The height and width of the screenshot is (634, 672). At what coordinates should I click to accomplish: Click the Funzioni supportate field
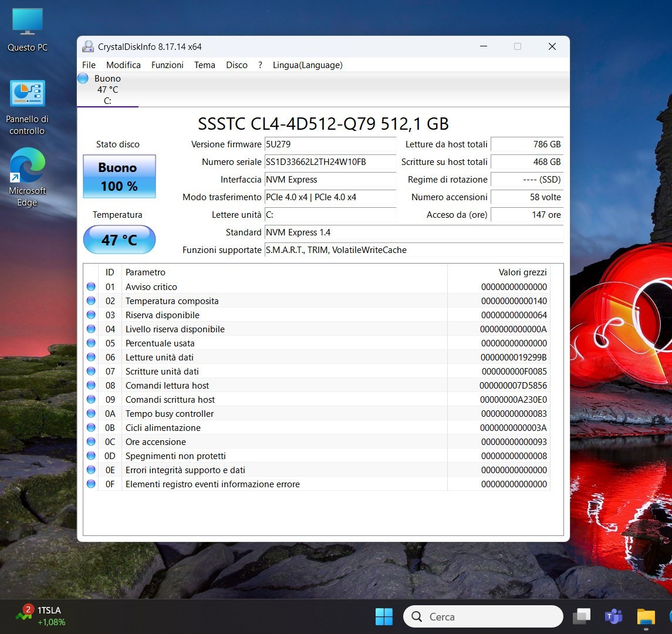pyautogui.click(x=414, y=249)
